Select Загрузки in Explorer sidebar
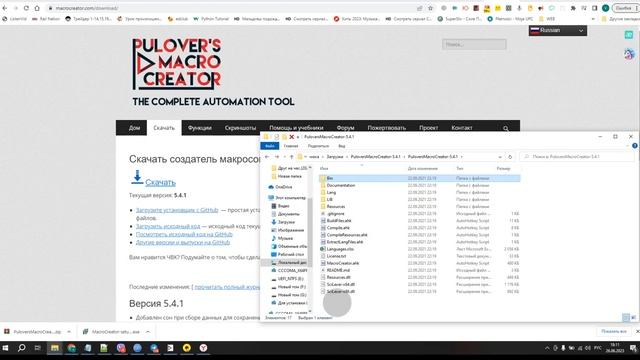Viewport: 640px width, 360px height. point(286,222)
